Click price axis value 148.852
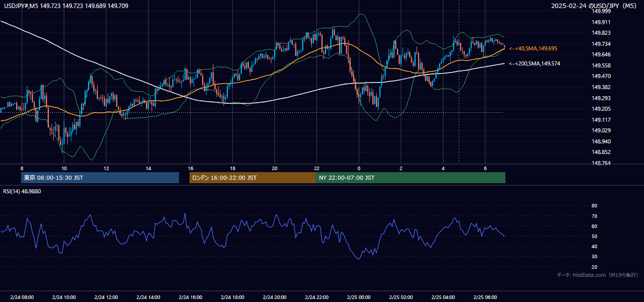644x302 pixels. click(601, 153)
